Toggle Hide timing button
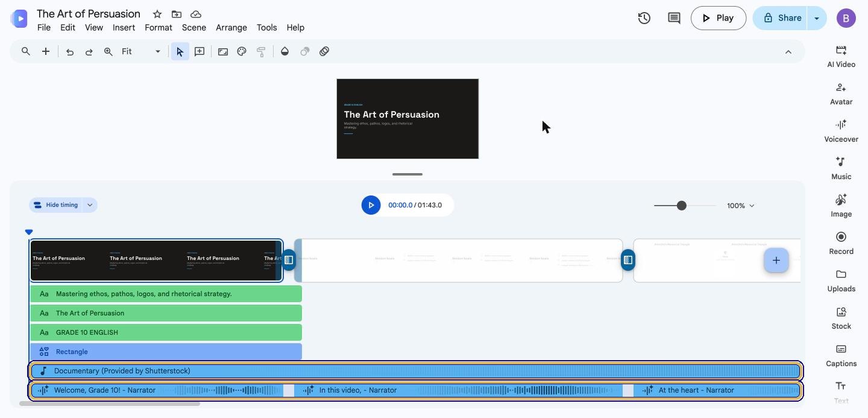 (55, 205)
